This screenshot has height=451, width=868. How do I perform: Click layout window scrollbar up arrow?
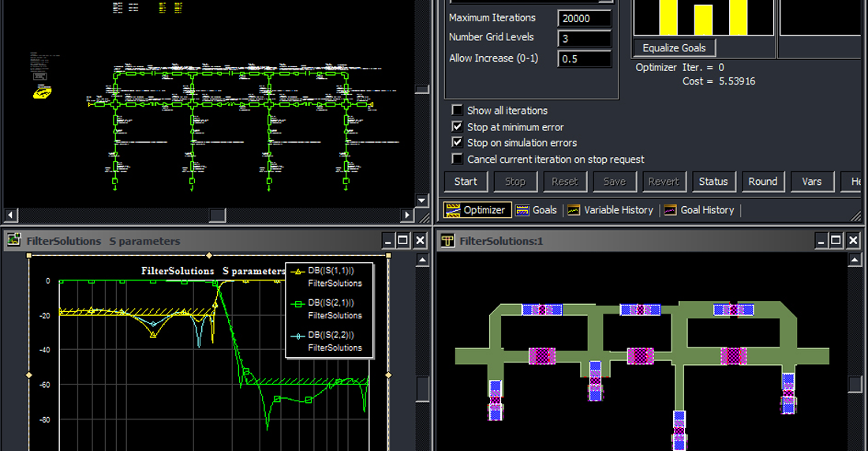[855, 260]
